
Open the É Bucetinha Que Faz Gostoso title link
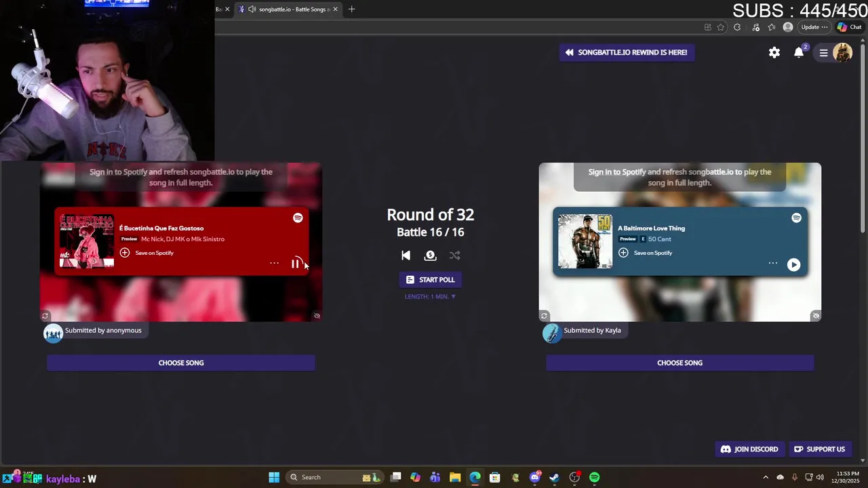(x=161, y=228)
